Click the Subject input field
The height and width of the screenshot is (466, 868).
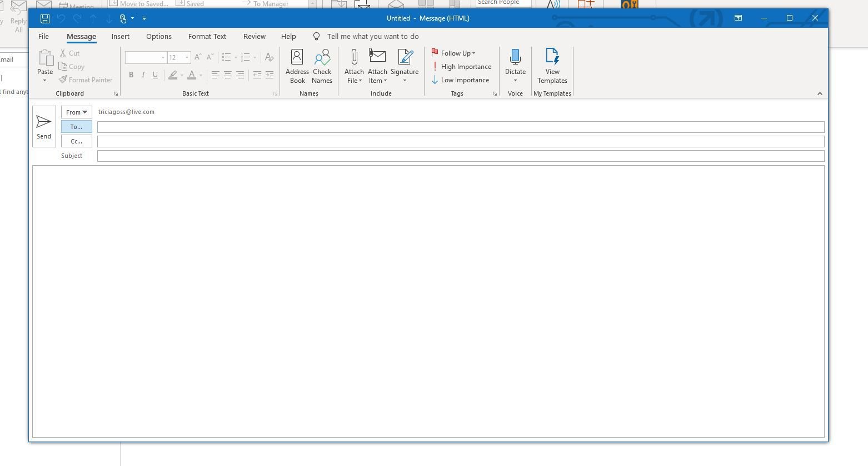[460, 156]
